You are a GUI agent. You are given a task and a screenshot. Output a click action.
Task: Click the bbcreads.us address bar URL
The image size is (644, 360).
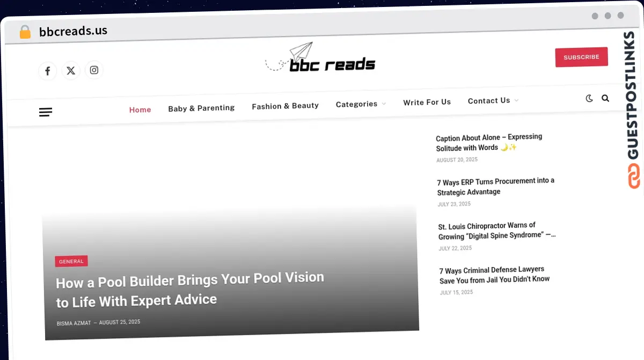(73, 31)
